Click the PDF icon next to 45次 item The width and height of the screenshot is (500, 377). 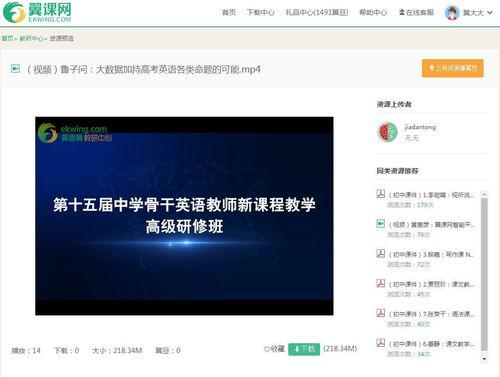(381, 283)
